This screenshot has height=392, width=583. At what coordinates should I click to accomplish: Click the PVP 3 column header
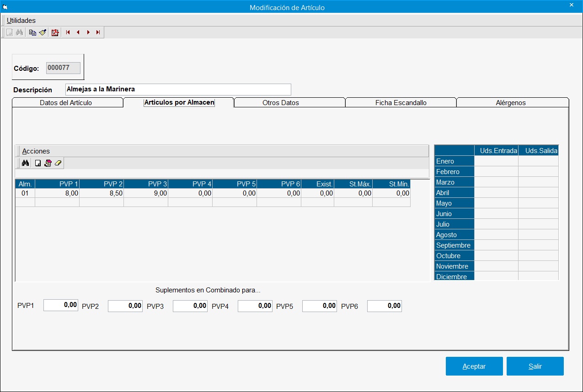click(146, 184)
